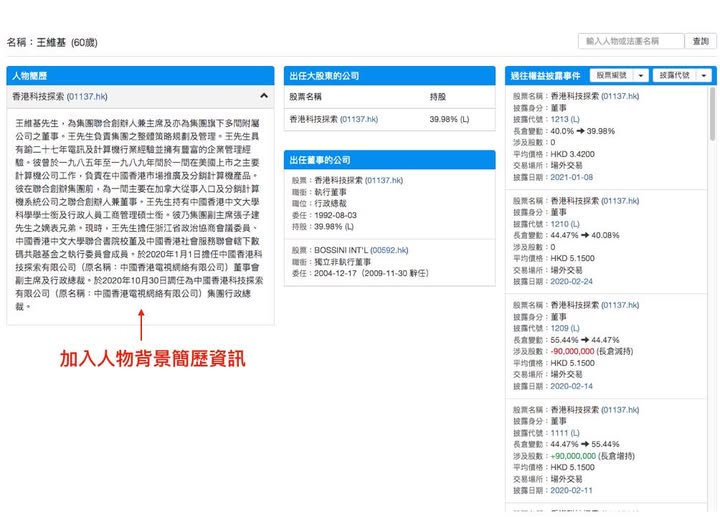Screen dimensions: 720x517
Task: Focus the person or company name search field
Action: coord(631,41)
